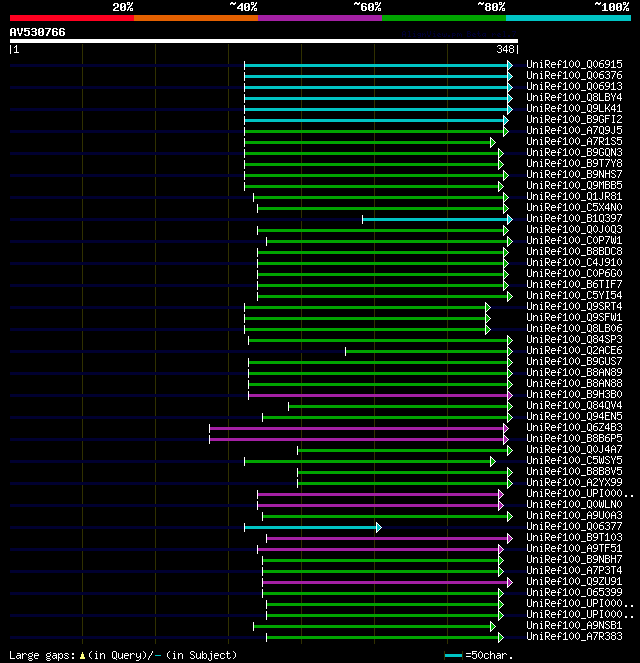
Task: Select the UniRef100_Q0WLN0 label
Action: pos(574,504)
